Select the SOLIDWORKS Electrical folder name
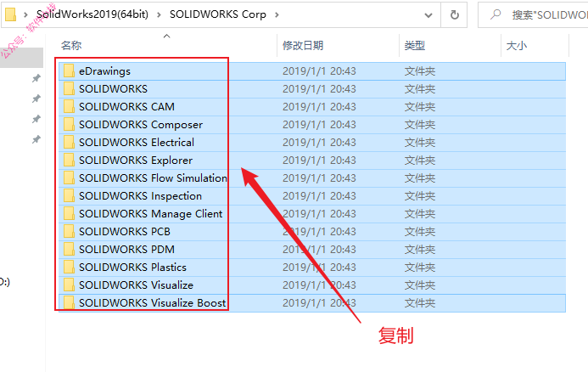Viewport: 588px width, 372px height. pos(137,143)
